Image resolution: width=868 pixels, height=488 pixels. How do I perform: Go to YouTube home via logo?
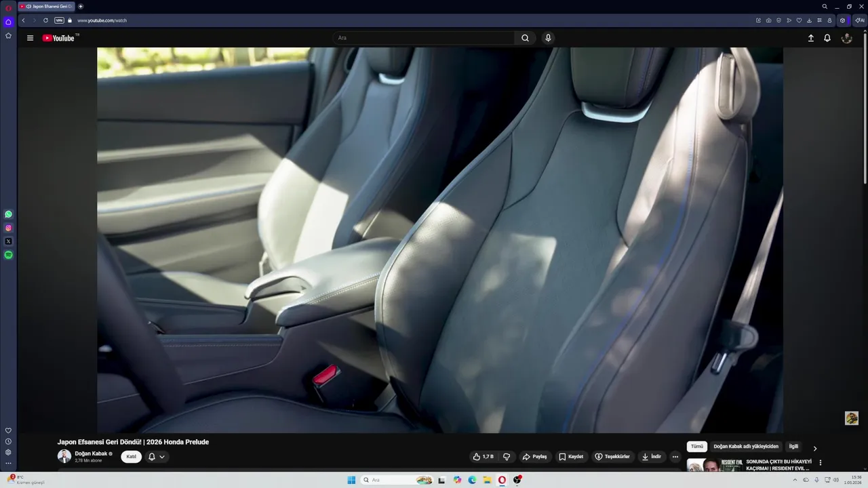pyautogui.click(x=60, y=38)
